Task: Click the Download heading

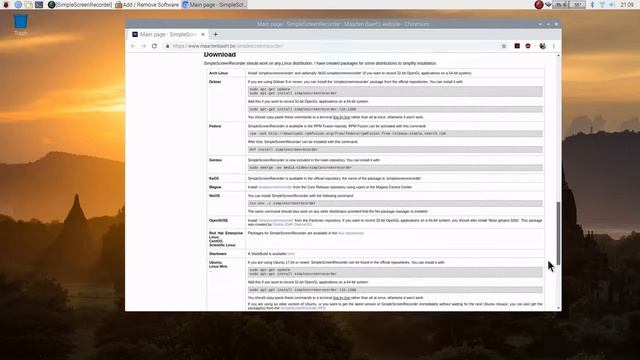Action: (x=220, y=55)
